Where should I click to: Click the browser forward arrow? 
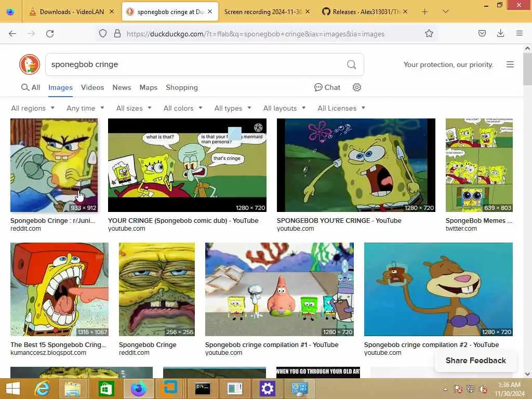coord(31,34)
